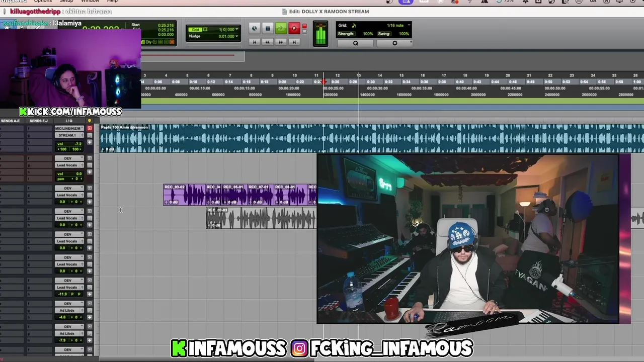Click the clock icon beside Dly
644x362 pixels.
[155, 42]
